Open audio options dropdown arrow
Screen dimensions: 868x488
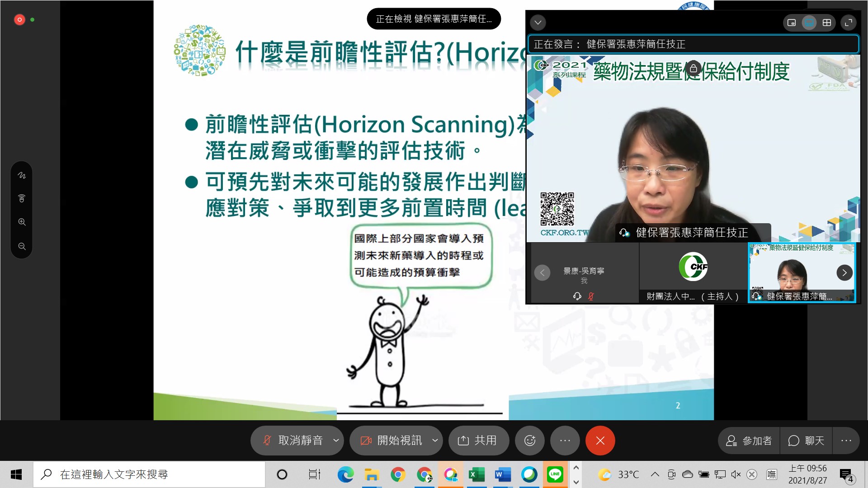336,441
